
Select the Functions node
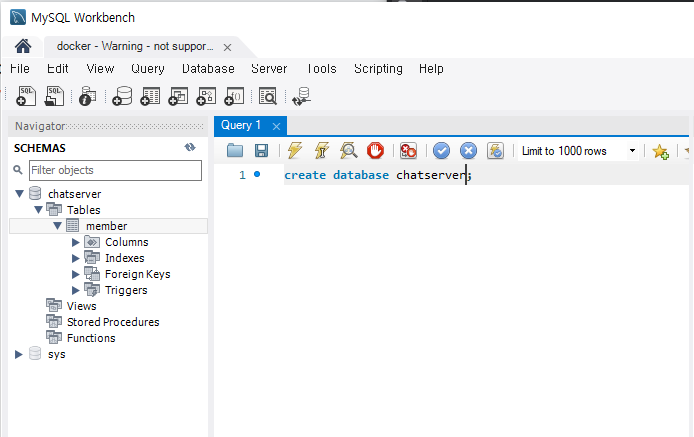[91, 338]
